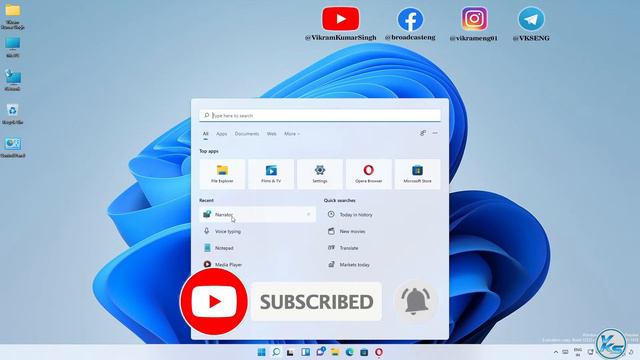
Task: Open File Explorer on the taskbar
Action: click(x=335, y=352)
